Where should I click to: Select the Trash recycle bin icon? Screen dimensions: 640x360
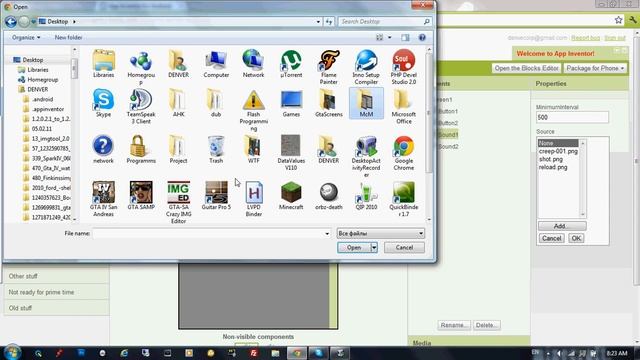click(x=216, y=149)
